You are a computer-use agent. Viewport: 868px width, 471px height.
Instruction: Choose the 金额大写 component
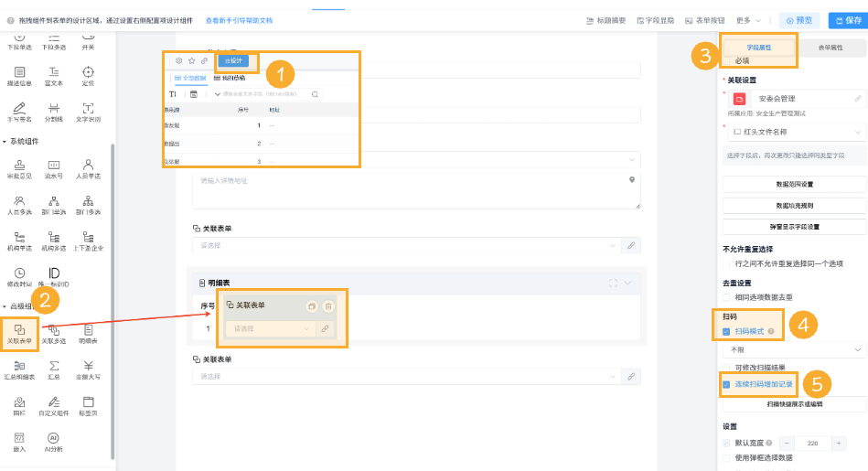[88, 369]
